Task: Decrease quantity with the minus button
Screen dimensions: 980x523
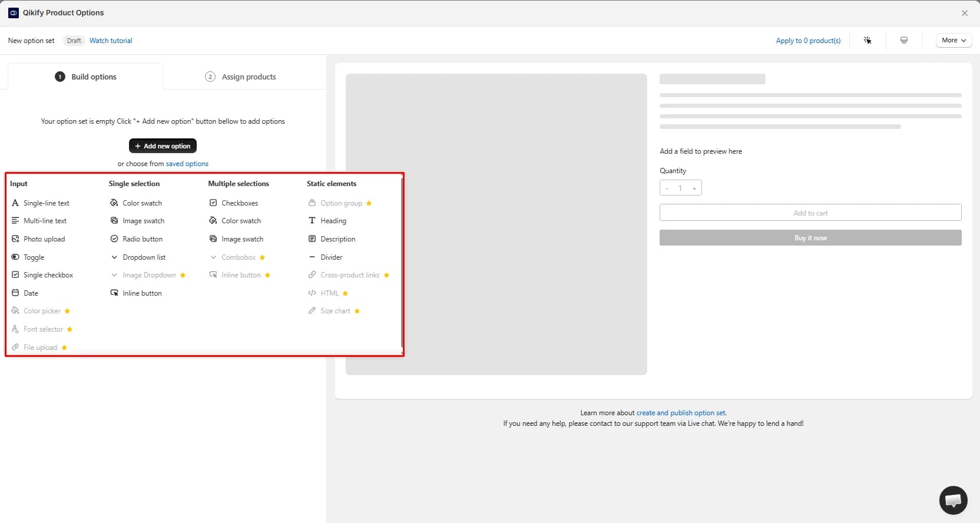Action: pos(667,188)
